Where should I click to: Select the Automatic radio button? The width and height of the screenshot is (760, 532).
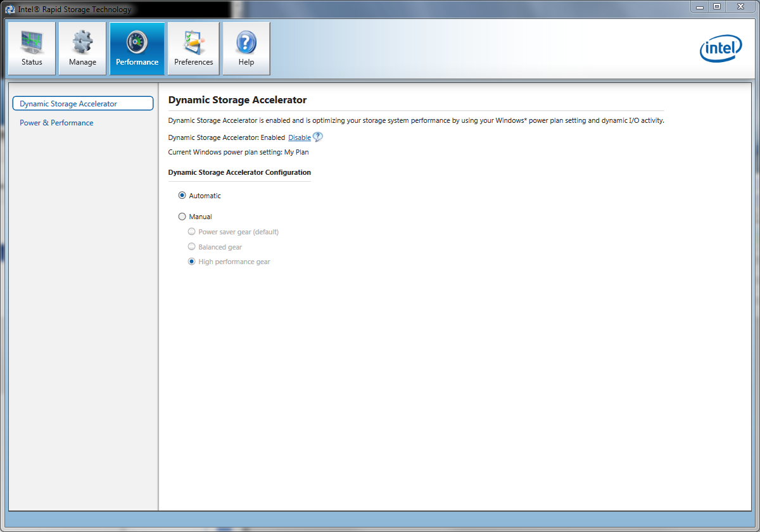point(182,196)
